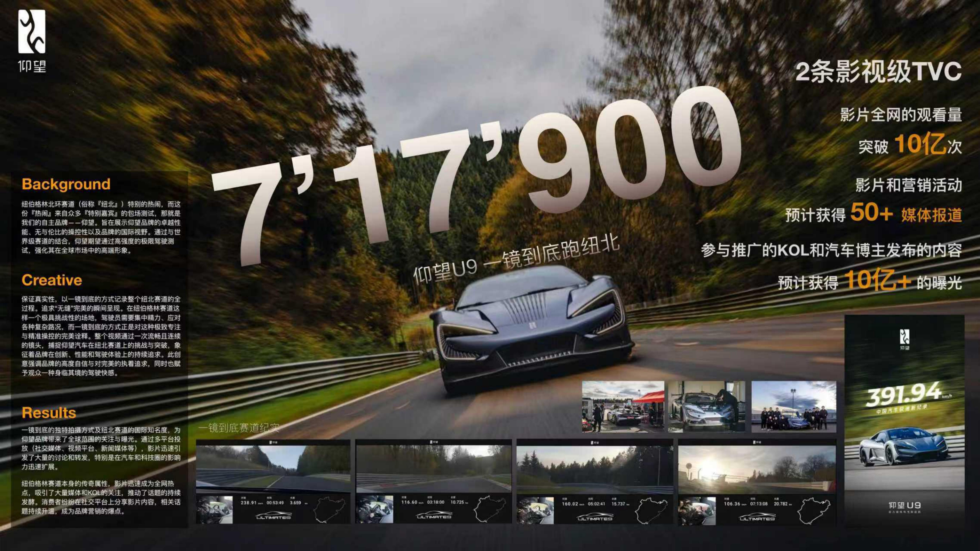Click the 影片全网的观看量 line

click(x=901, y=114)
